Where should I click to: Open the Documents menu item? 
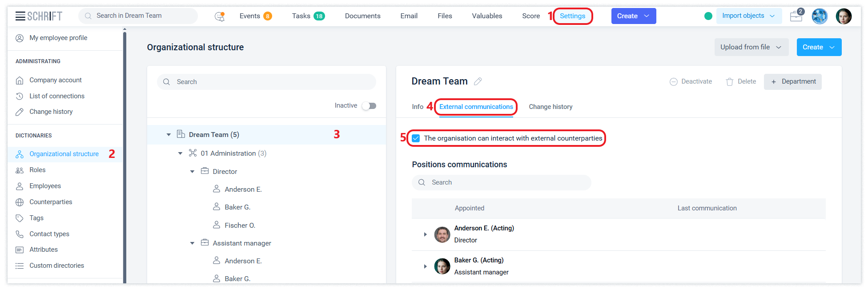[362, 16]
